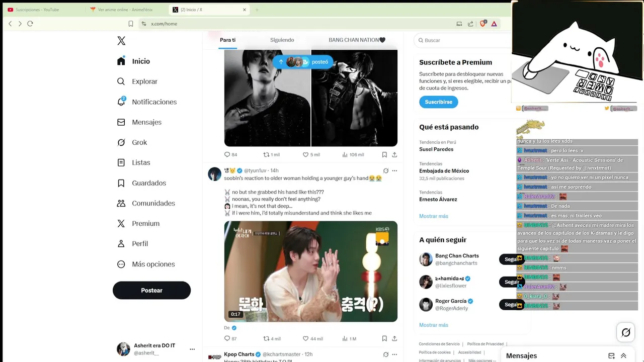The width and height of the screenshot is (644, 362).
Task: Open Premium in the sidebar
Action: click(x=138, y=224)
